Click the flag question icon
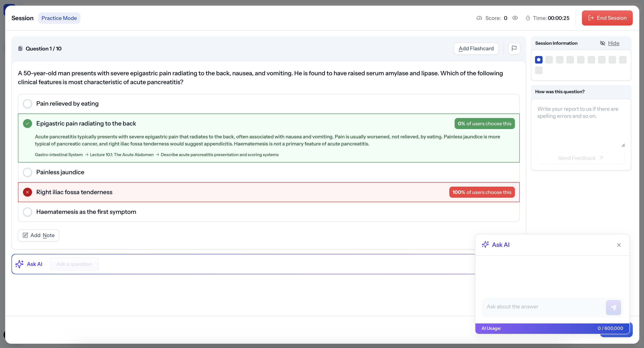This screenshot has height=348, width=644. 514,48
